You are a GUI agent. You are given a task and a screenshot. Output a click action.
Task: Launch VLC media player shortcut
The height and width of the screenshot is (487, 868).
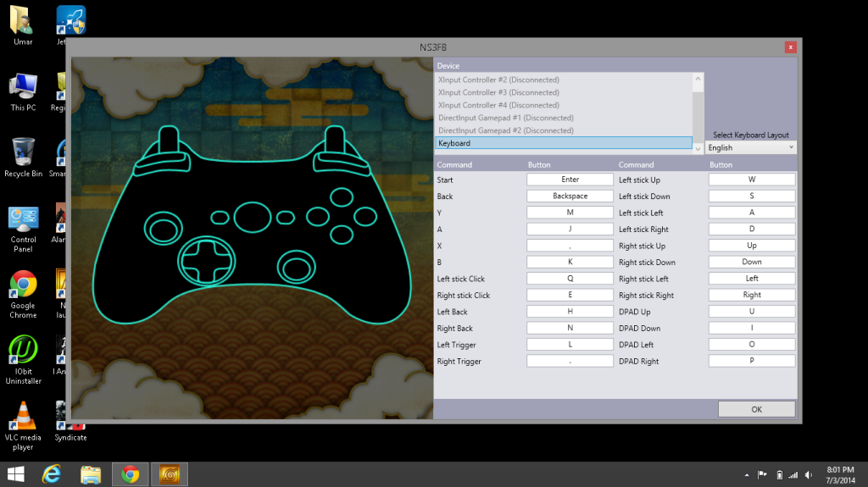point(23,426)
